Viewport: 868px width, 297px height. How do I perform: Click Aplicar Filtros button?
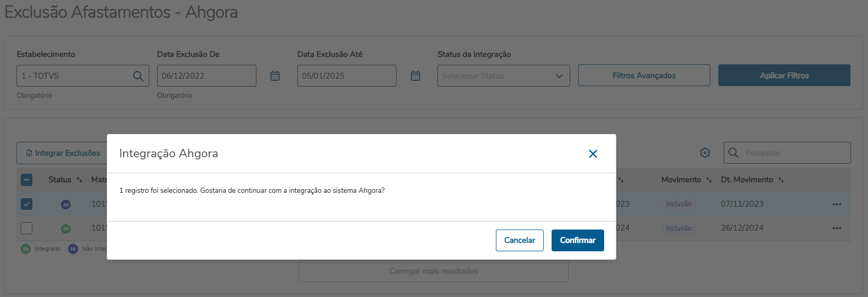(784, 75)
